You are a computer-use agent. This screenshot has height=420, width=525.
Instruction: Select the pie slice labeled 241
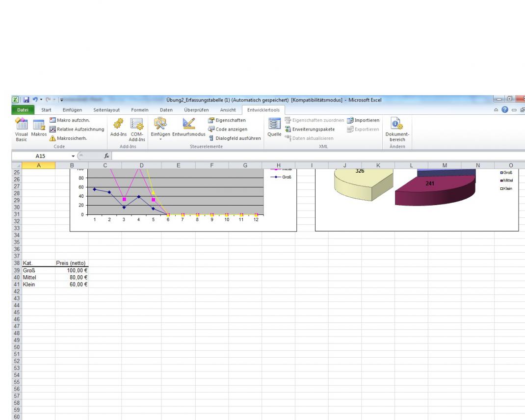tap(435, 189)
